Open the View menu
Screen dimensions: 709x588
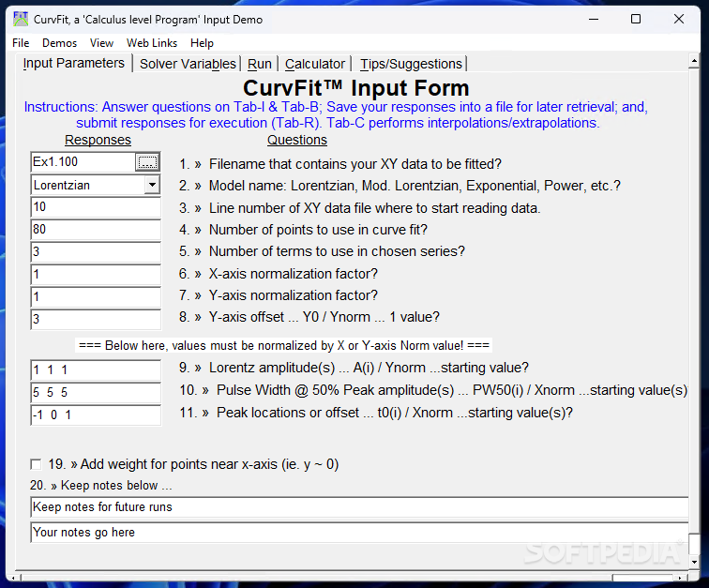[x=101, y=43]
